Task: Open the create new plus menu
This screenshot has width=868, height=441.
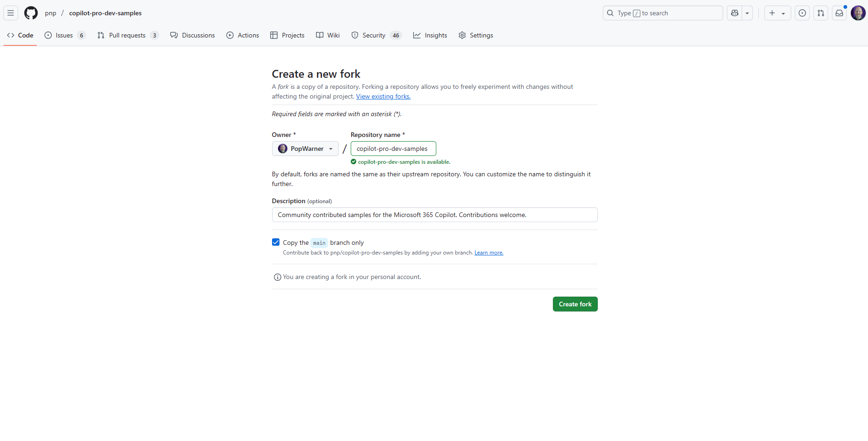Action: (x=777, y=13)
